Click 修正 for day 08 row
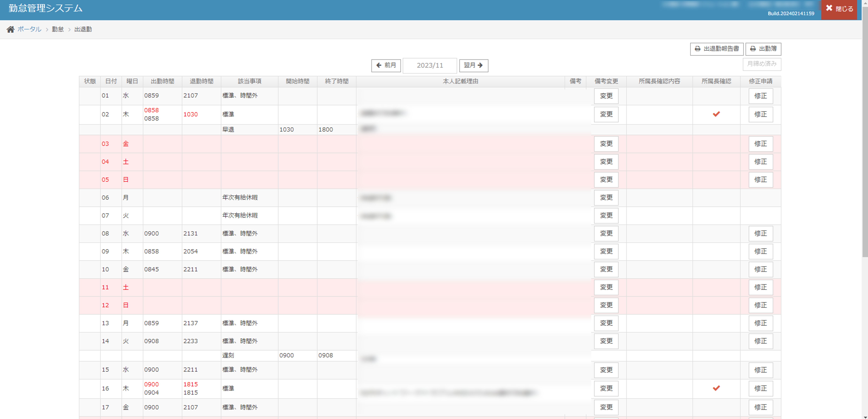 [x=761, y=234]
